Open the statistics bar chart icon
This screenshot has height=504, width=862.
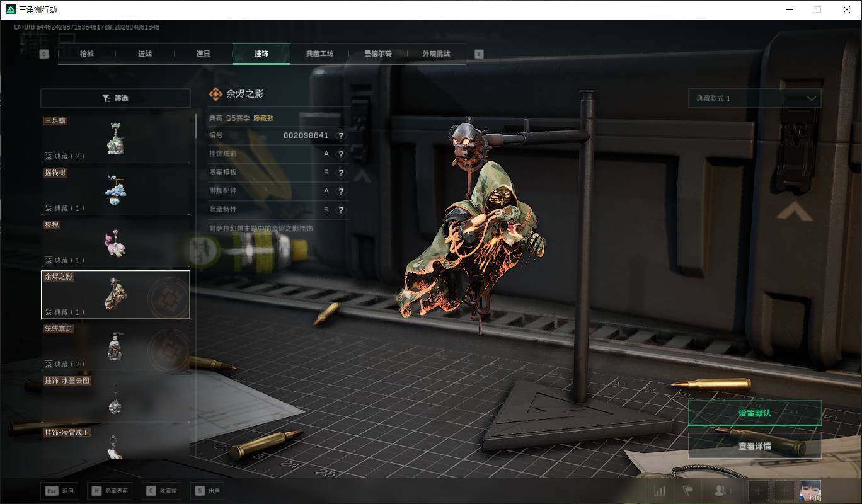[660, 491]
